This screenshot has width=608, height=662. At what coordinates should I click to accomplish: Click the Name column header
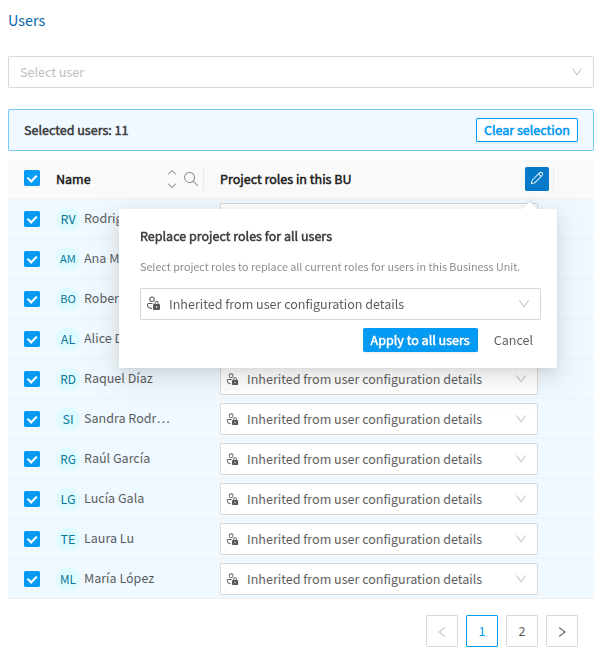73,179
